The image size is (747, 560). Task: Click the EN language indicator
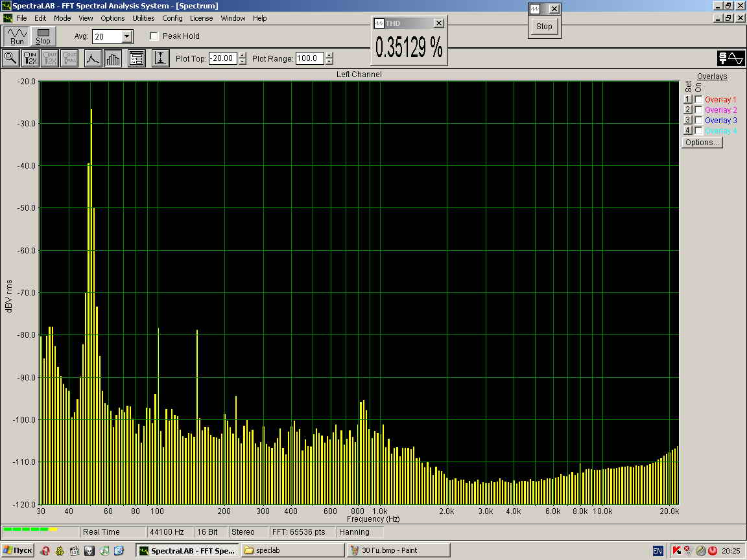pos(658,551)
